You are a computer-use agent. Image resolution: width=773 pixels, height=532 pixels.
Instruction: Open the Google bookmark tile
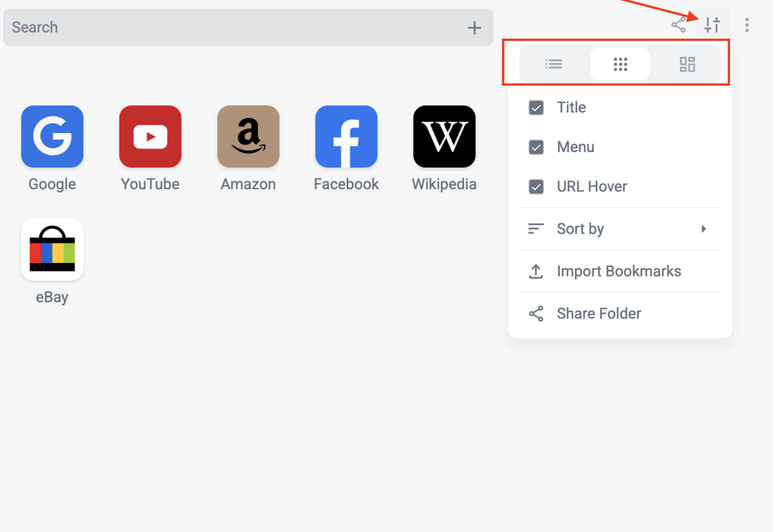click(x=52, y=136)
